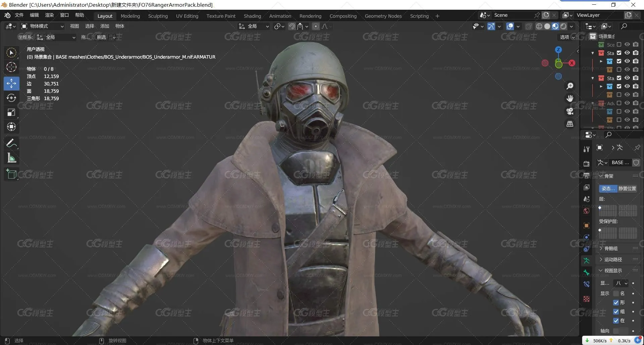Screen dimensions: 644x345
Task: Enable wireframe viewport shading
Action: pos(539,26)
